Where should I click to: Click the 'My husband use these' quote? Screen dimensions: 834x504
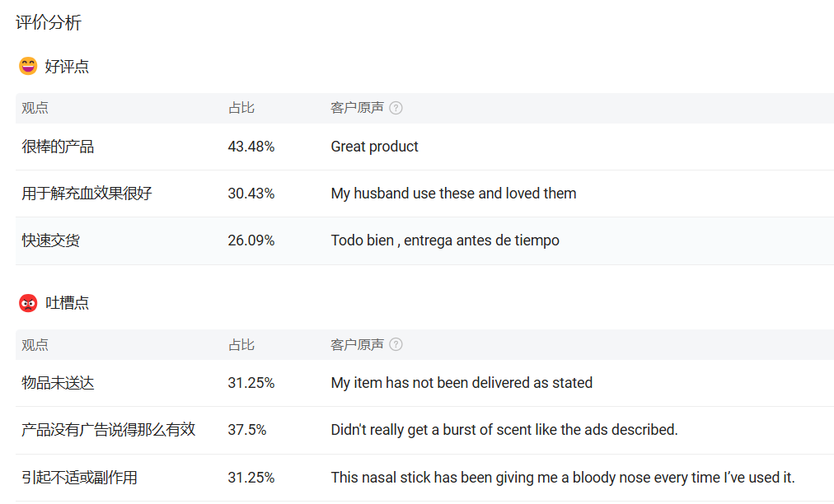click(453, 194)
